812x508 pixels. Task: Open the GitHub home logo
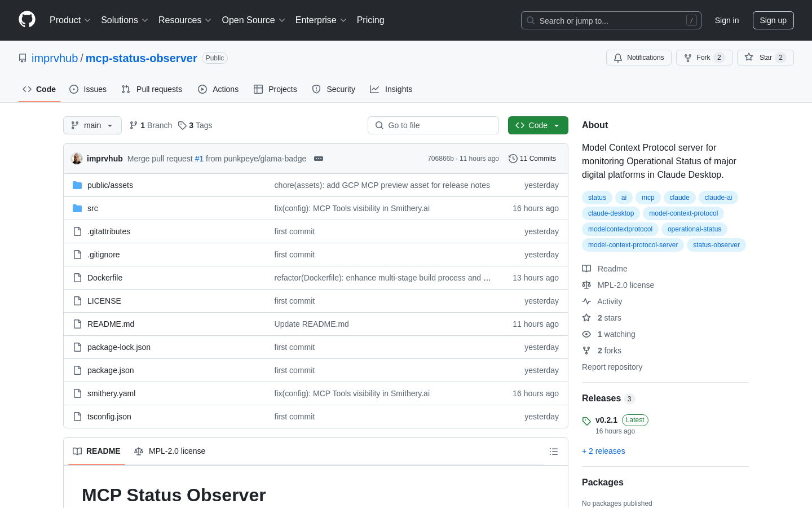tap(27, 20)
